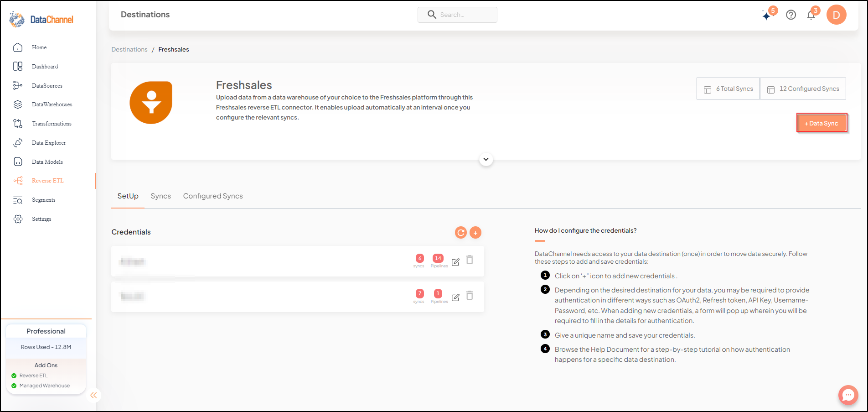Add new credentials with plus icon
Screen dimensions: 868x412
click(475, 233)
